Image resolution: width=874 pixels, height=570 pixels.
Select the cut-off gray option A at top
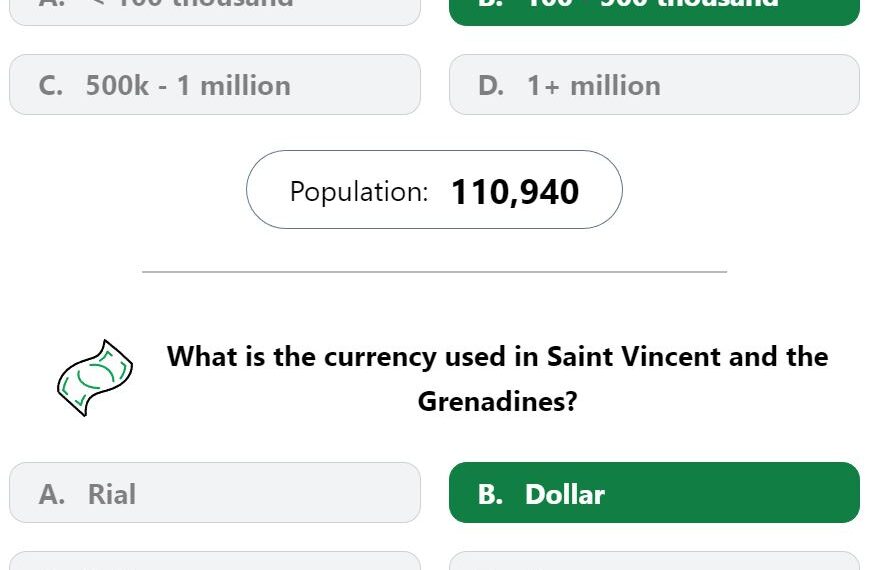[x=215, y=11]
